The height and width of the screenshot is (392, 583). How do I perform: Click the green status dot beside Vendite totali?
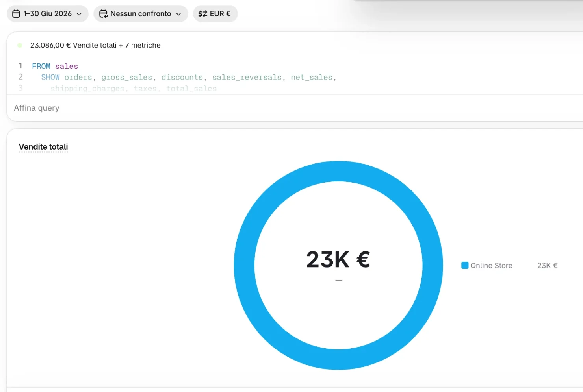[x=20, y=45]
